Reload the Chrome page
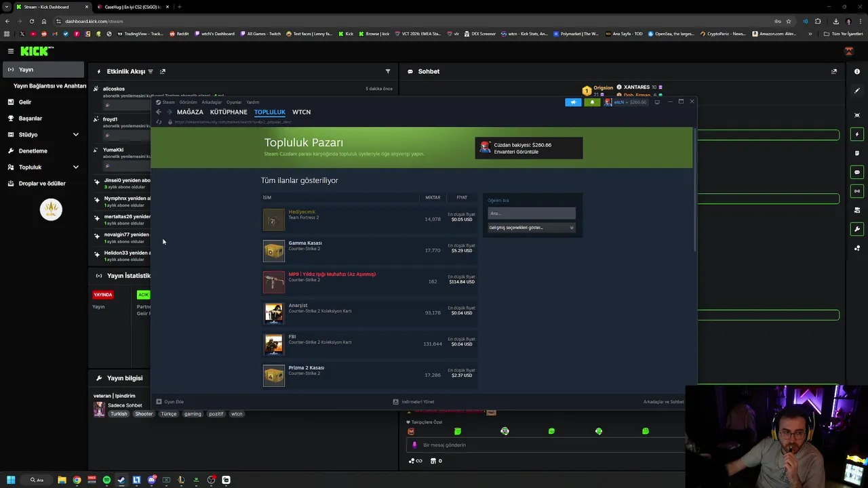Screen dimensions: 868x488 point(31,21)
